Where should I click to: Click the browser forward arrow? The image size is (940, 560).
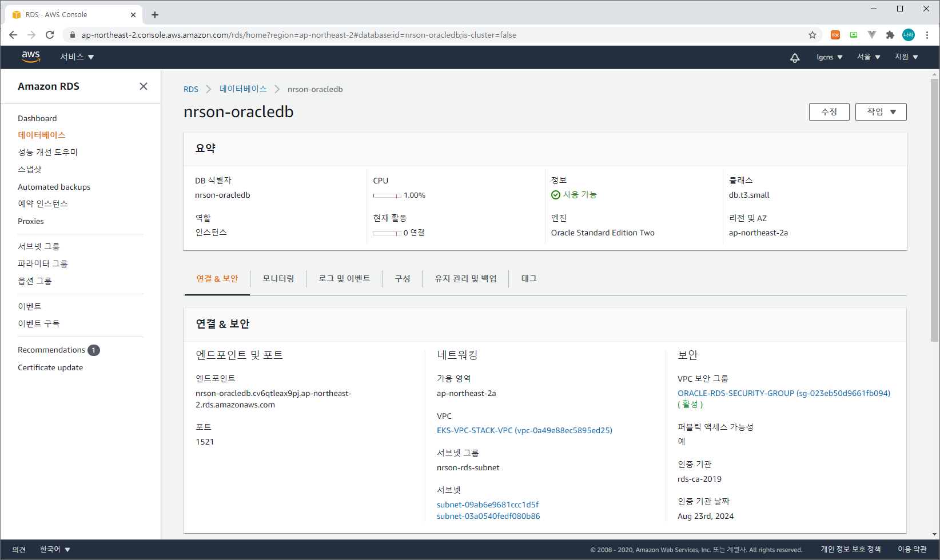[x=31, y=35]
